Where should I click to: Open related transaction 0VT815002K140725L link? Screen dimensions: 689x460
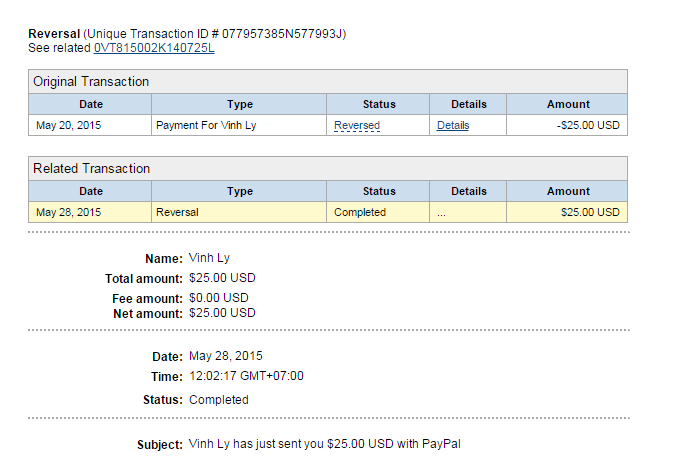pos(154,48)
